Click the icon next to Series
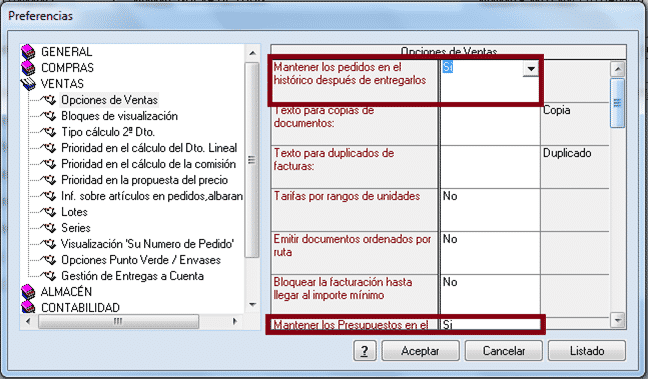The height and width of the screenshot is (379, 648). tap(49, 228)
